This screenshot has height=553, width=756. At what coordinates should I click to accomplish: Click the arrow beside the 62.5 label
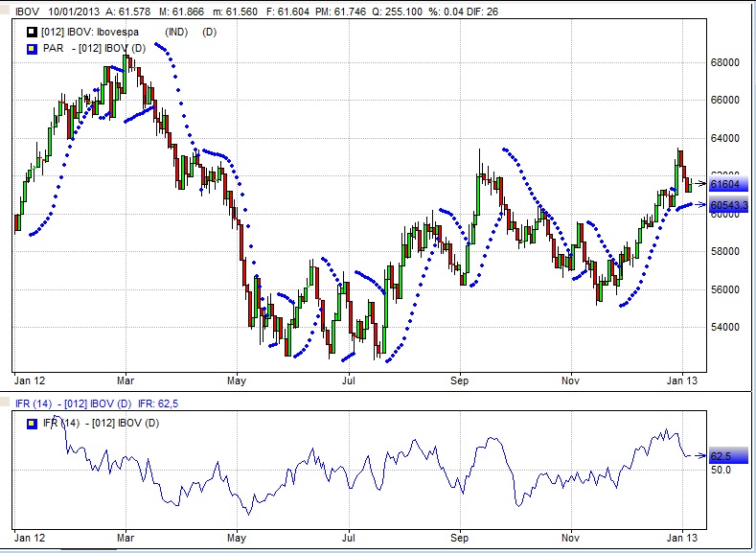(x=702, y=456)
